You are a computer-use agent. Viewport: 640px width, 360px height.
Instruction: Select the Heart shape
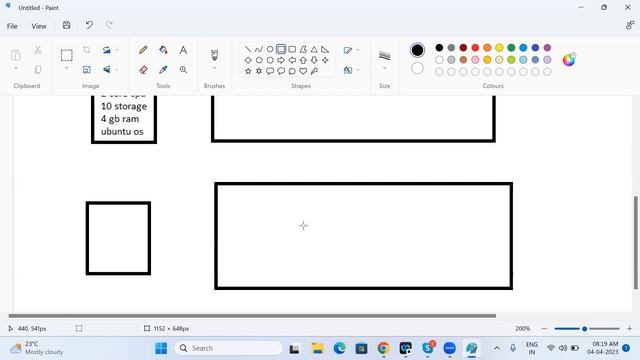[303, 71]
